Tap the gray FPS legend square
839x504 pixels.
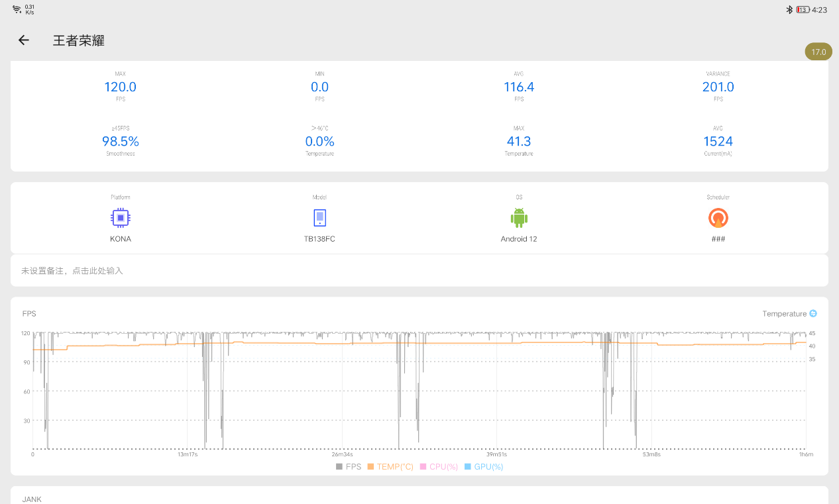(339, 466)
